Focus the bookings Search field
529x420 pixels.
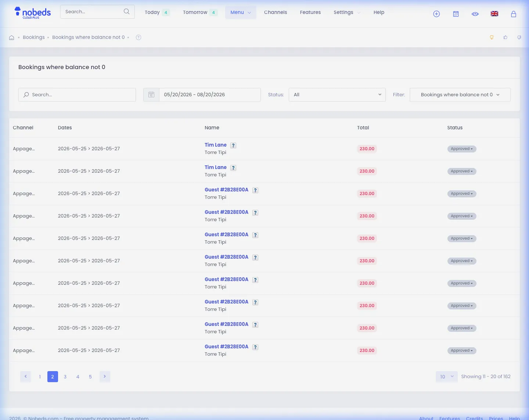pyautogui.click(x=77, y=95)
